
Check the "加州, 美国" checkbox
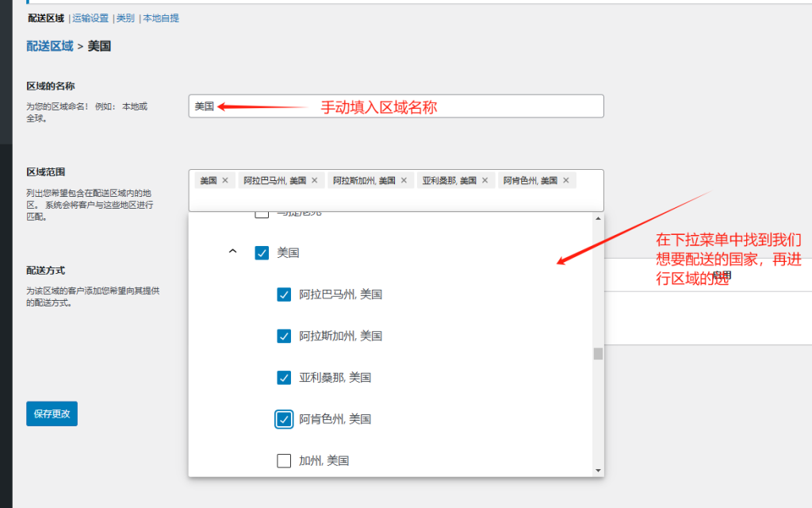(x=284, y=460)
